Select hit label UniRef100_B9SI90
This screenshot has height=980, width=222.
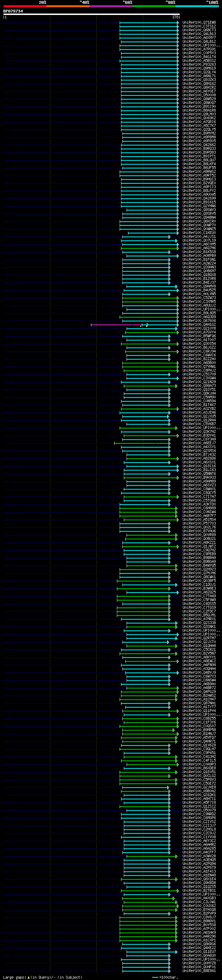coord(199,106)
